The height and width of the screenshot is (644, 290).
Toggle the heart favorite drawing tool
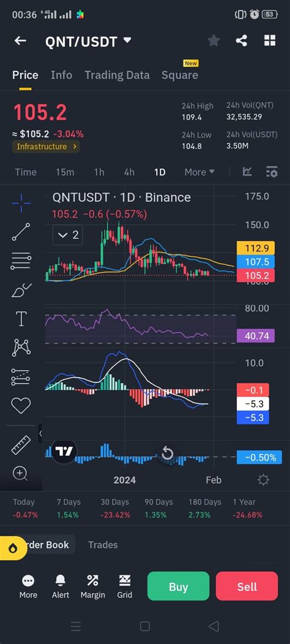(x=21, y=405)
